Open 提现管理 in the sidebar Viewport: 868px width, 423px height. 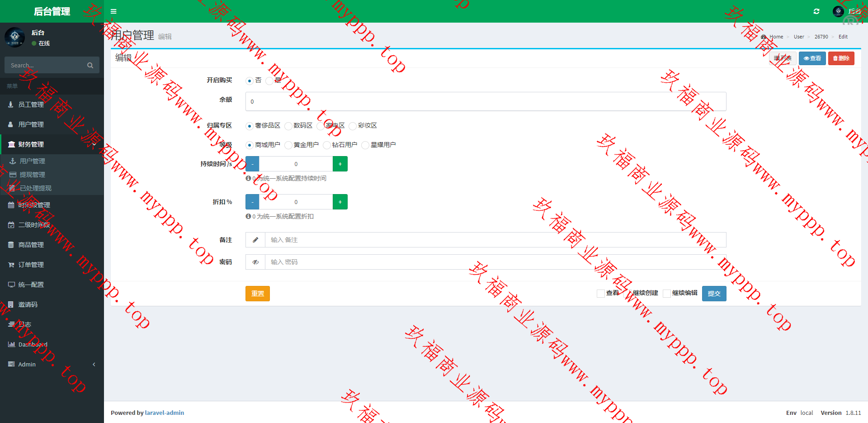(x=32, y=175)
